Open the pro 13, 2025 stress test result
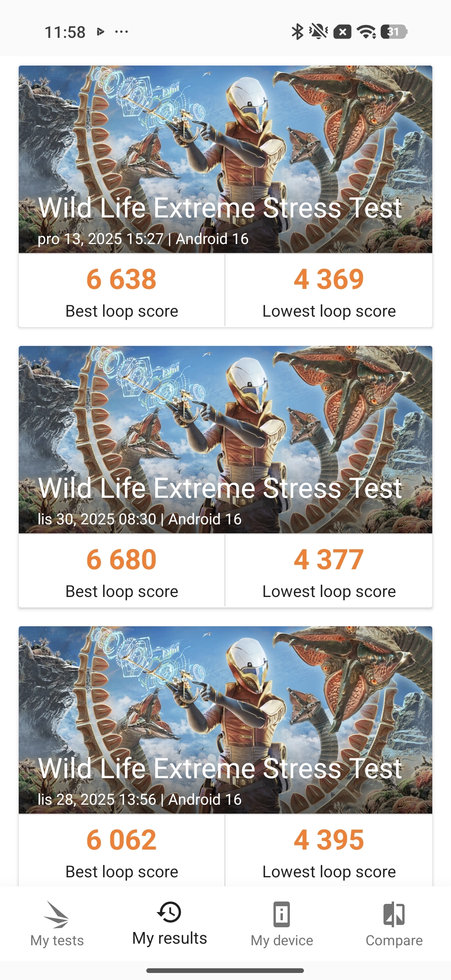The image size is (451, 980). pos(225,159)
